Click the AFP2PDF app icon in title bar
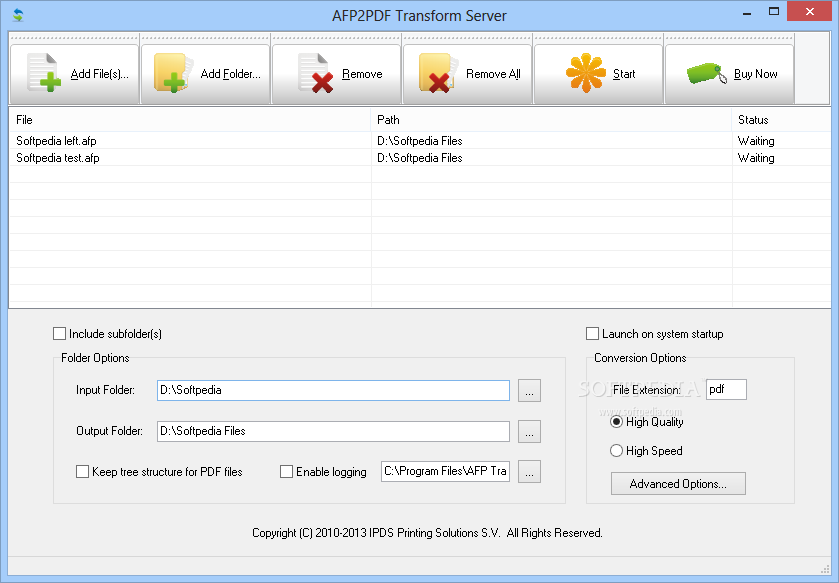Viewport: 839px width, 583px height. pos(18,15)
